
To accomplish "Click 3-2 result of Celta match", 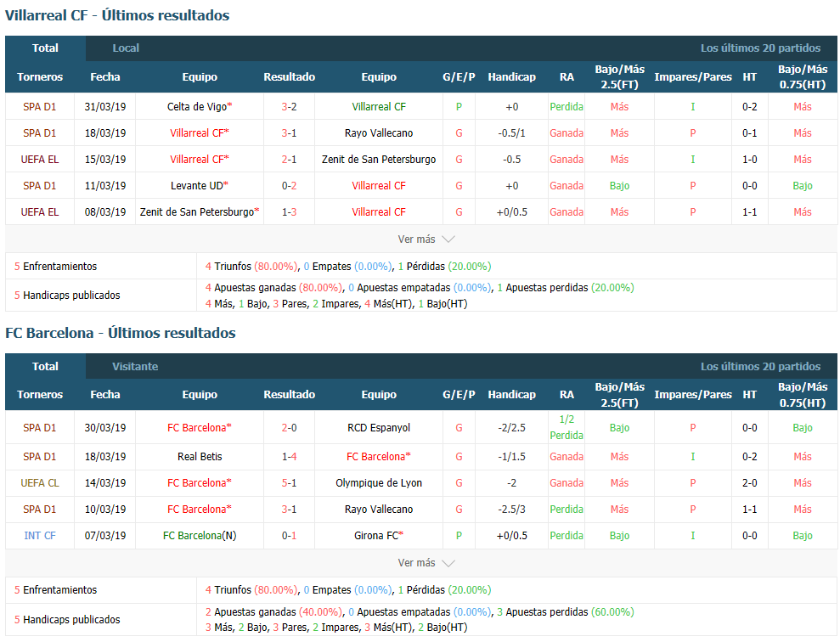I will (x=290, y=106).
